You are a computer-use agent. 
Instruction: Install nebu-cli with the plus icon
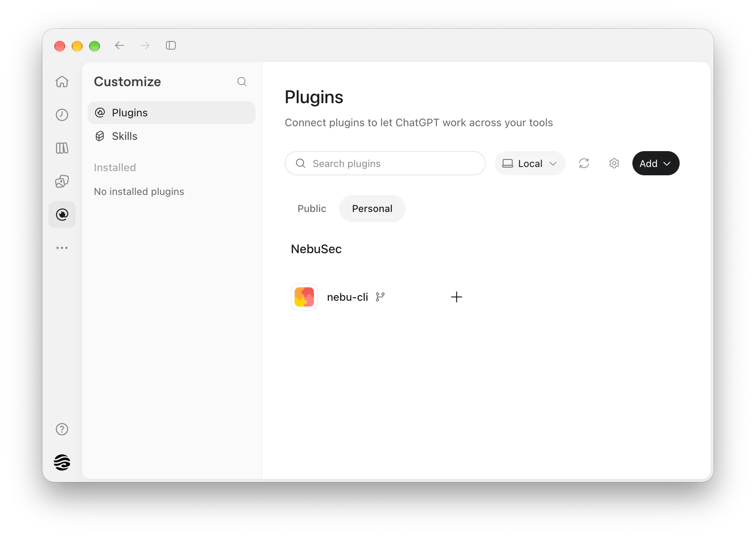457,297
